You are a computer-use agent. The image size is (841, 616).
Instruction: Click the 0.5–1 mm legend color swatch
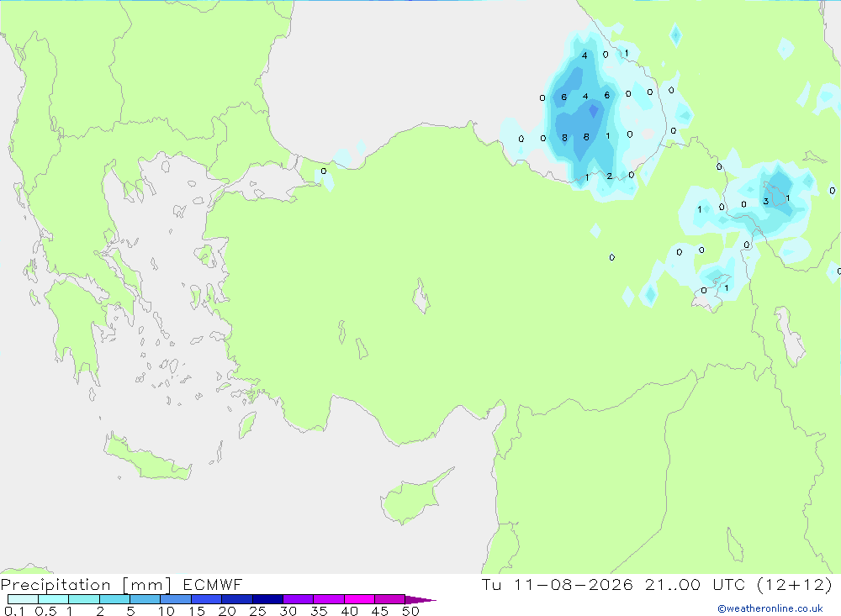54,599
